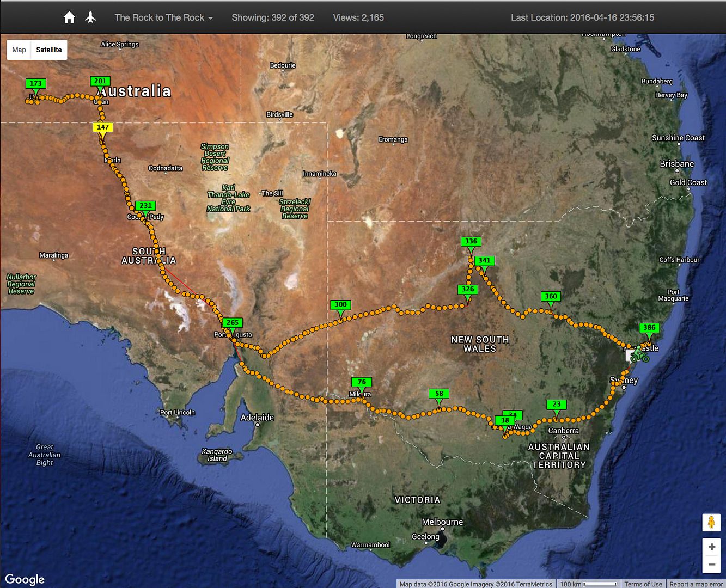
Task: Click Report a map error link
Action: [x=696, y=584]
